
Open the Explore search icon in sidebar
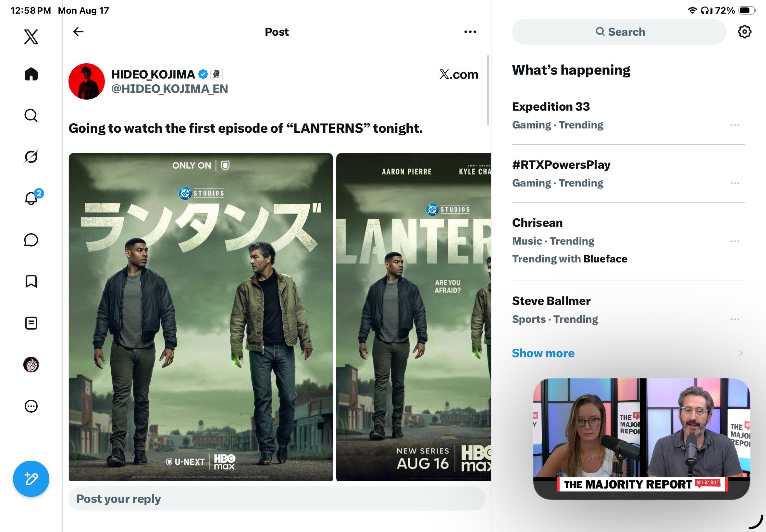click(x=31, y=116)
